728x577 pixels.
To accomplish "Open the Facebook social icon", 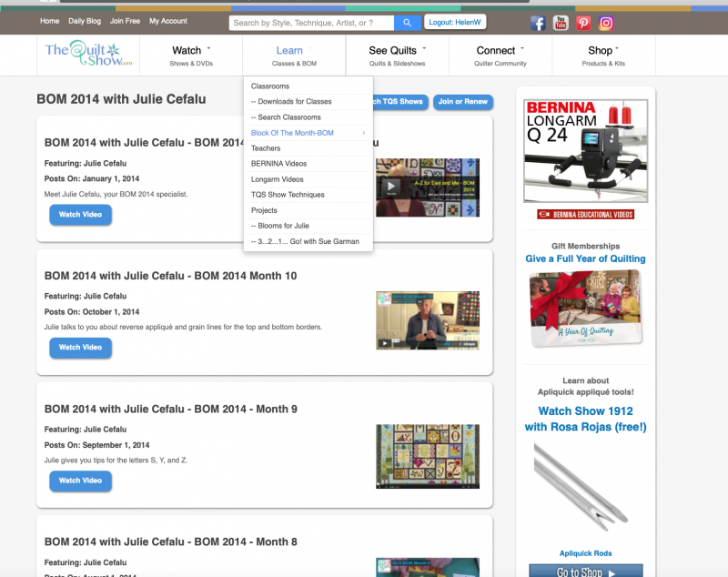I will [x=538, y=24].
